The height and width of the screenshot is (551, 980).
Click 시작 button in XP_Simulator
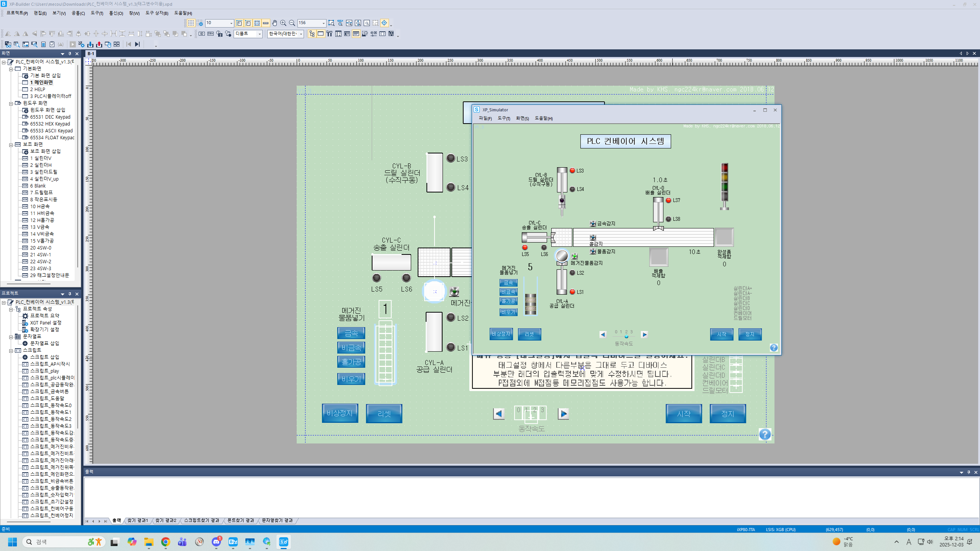(722, 334)
